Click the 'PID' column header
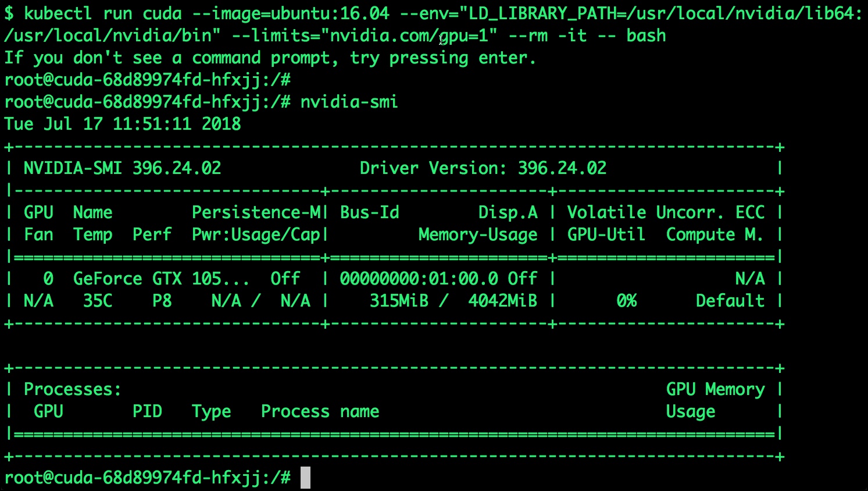 point(147,411)
